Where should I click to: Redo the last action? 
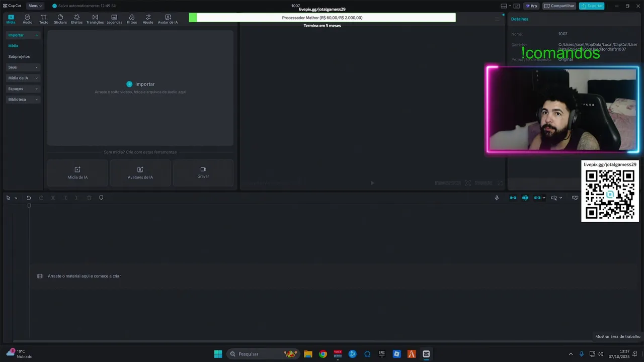[41, 198]
